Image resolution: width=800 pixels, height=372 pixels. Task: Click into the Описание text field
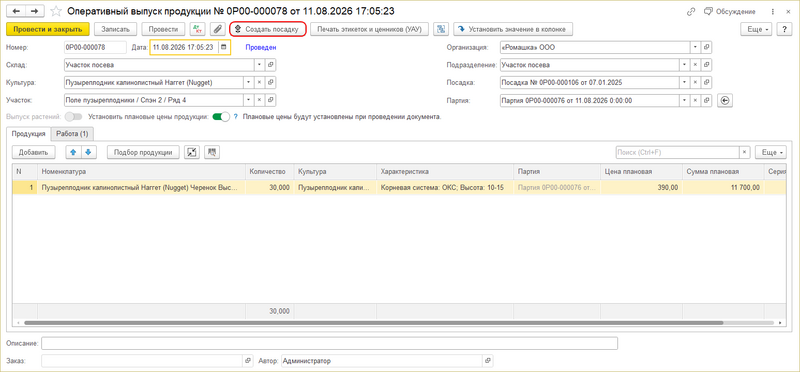330,343
